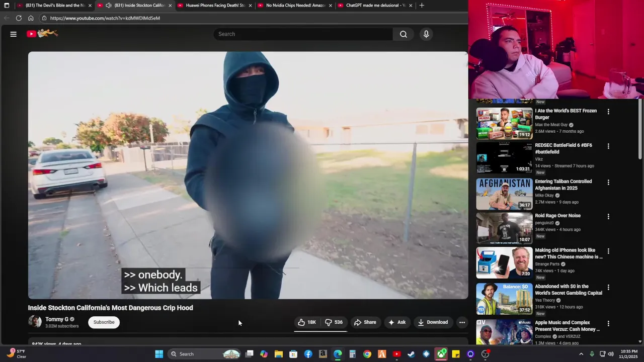644x362 pixels.
Task: Open File Explorer from taskbar
Action: click(x=279, y=354)
